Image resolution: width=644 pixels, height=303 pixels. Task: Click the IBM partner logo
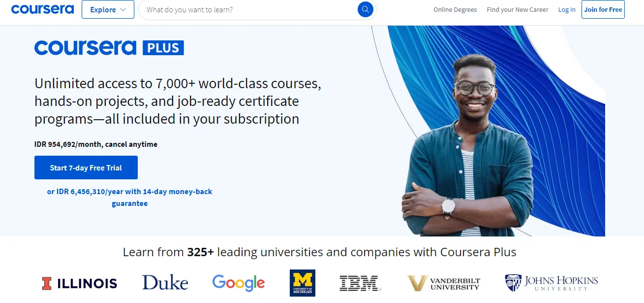(360, 283)
